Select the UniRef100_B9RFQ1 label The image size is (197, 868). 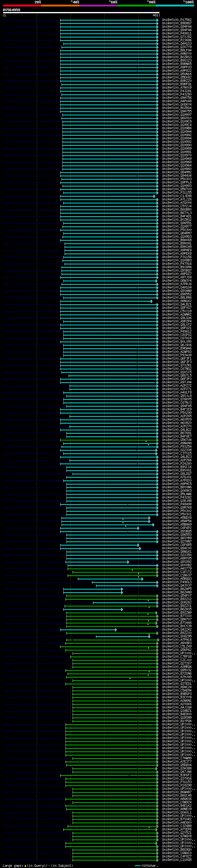[176, 84]
